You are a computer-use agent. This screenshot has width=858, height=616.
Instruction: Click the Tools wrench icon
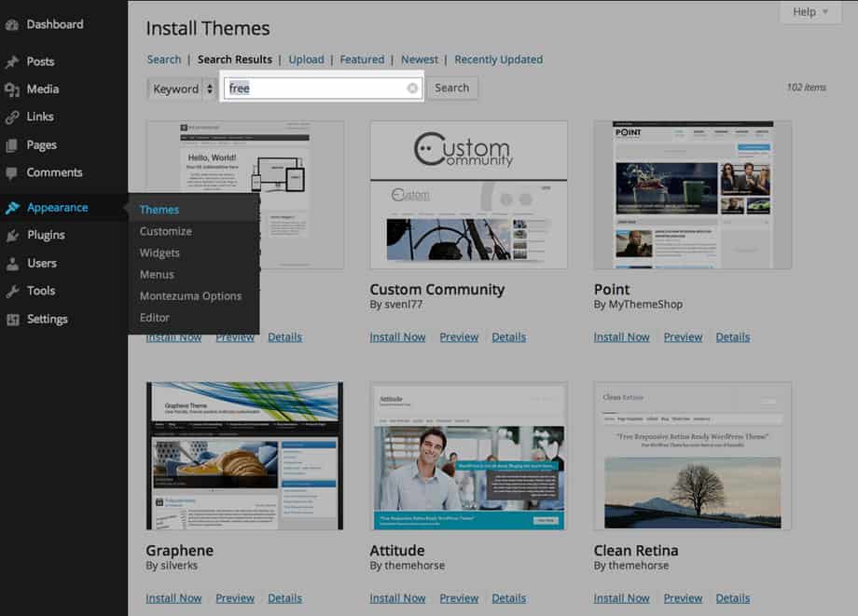(x=12, y=292)
